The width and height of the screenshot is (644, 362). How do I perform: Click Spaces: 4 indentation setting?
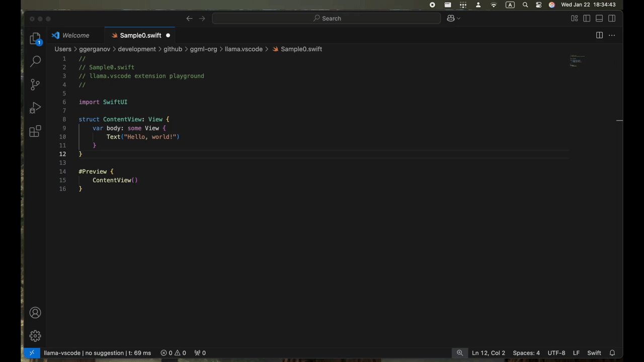526,352
